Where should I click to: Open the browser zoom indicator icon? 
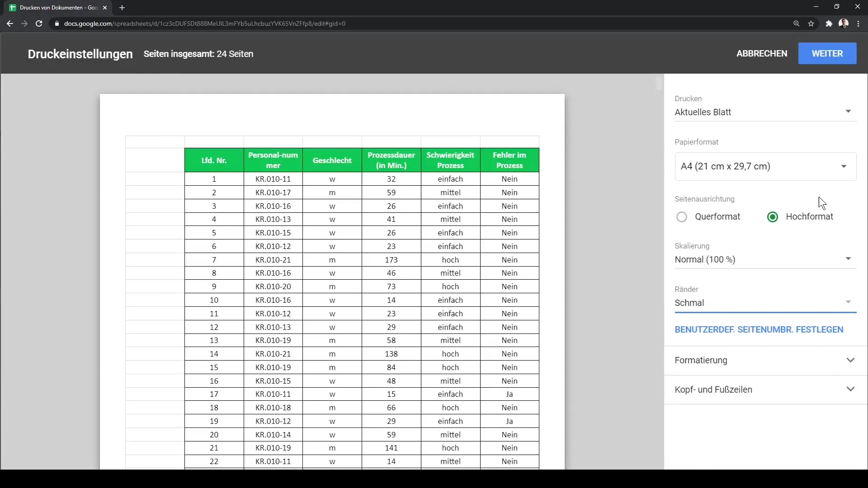(x=796, y=23)
